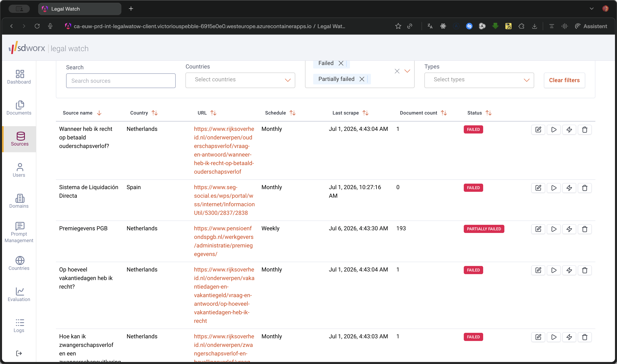
Task: Edit the Premiegevens PGB source
Action: point(538,229)
